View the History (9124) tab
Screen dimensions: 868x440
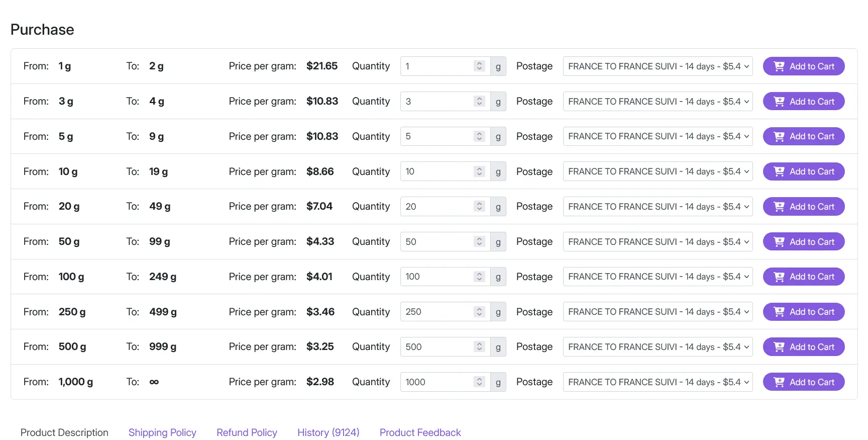pyautogui.click(x=328, y=432)
